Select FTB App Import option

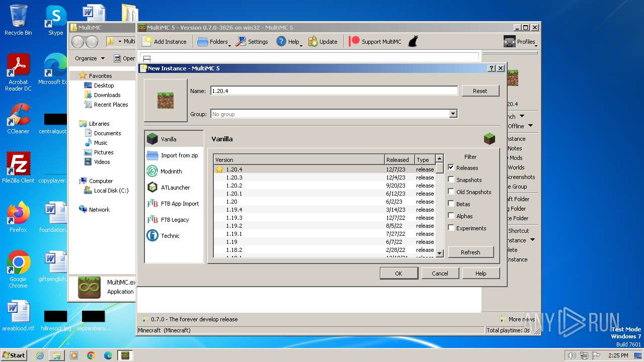click(x=174, y=204)
